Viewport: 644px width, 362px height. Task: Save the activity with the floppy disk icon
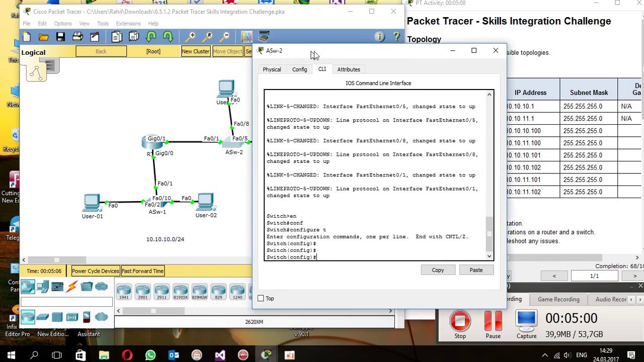click(60, 37)
